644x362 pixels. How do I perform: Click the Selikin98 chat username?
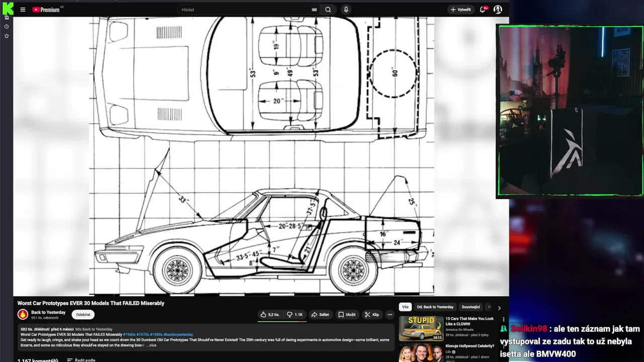pos(529,329)
